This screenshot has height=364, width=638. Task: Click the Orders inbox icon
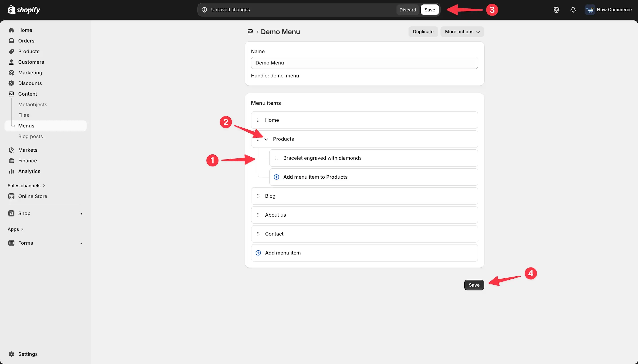(x=11, y=41)
